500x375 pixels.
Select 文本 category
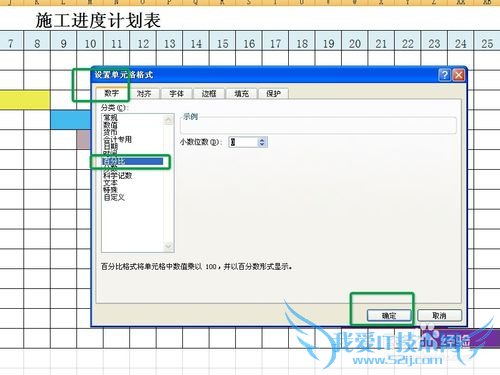pyautogui.click(x=110, y=183)
